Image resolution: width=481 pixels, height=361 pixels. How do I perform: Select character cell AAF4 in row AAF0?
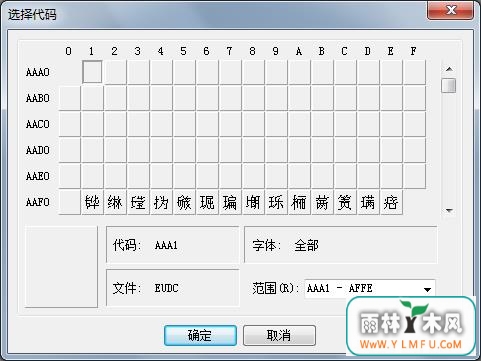[x=161, y=202]
